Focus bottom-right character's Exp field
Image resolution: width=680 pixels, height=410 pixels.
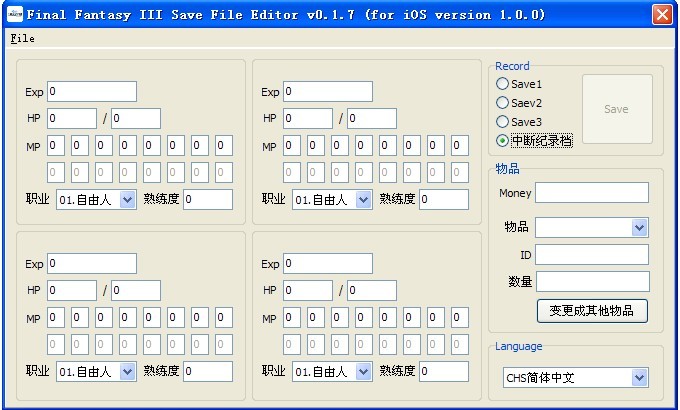[x=328, y=263]
